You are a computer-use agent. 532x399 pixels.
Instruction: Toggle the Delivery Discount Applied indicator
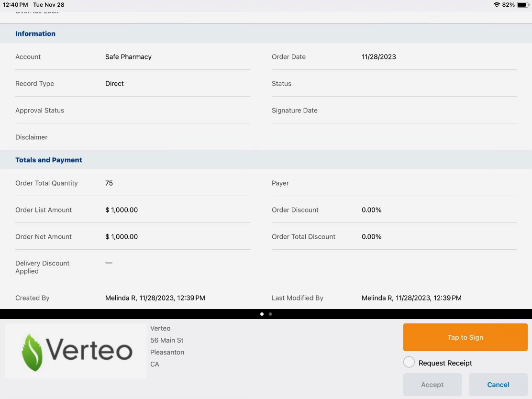pos(109,263)
